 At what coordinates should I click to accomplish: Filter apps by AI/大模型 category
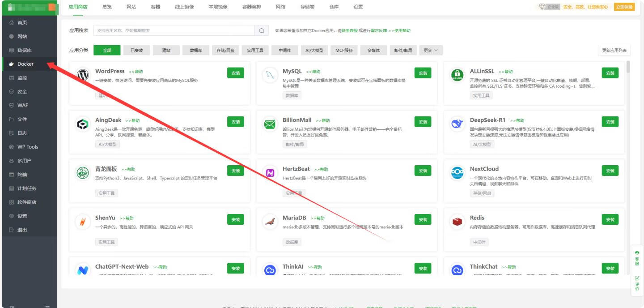pyautogui.click(x=314, y=51)
